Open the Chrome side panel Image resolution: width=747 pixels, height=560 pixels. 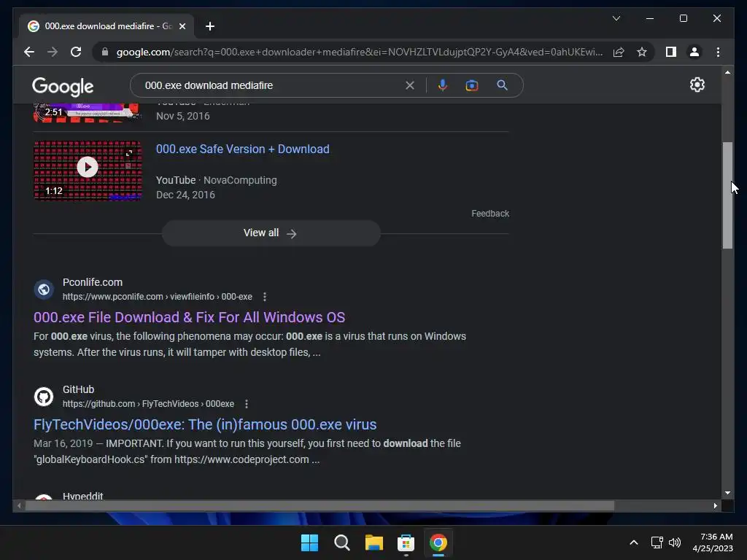(x=671, y=52)
